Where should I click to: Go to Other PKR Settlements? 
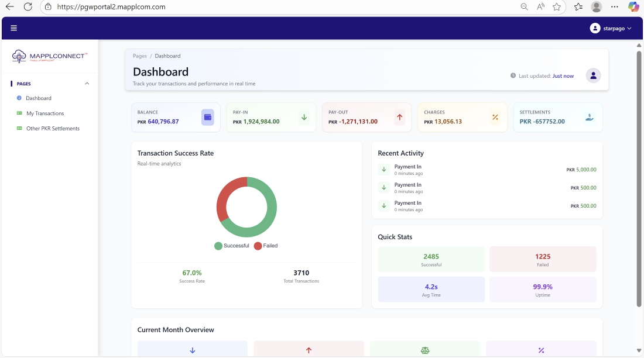53,129
